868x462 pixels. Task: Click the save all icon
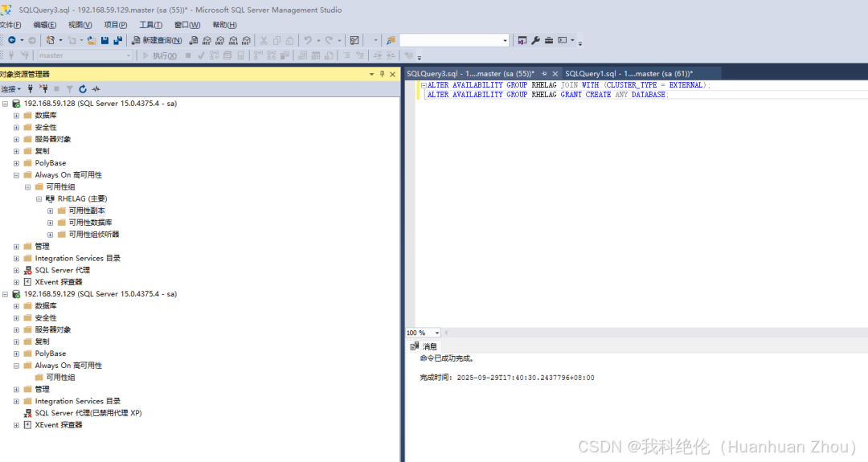pyautogui.click(x=117, y=40)
